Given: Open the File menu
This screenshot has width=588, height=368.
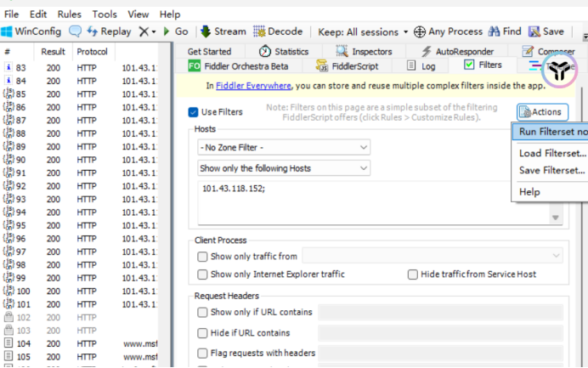Looking at the screenshot, I should 11,14.
